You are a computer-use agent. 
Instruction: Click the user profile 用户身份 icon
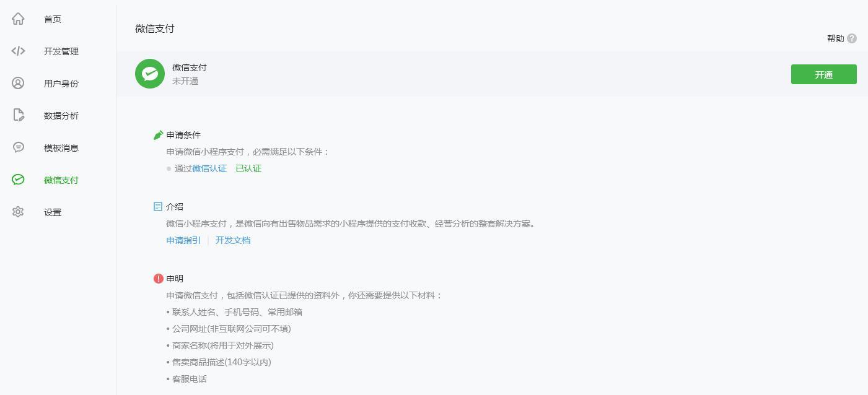(x=18, y=83)
